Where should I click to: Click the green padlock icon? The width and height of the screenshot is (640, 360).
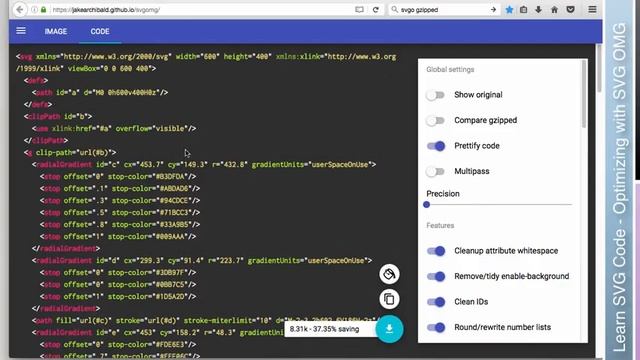(x=43, y=9)
